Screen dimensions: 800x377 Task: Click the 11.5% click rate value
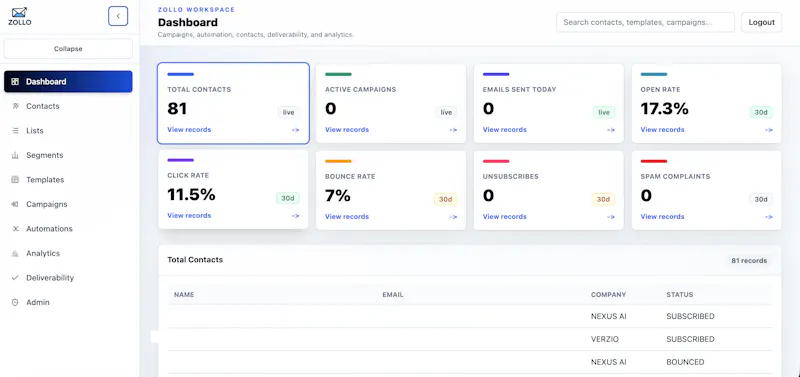pos(191,194)
